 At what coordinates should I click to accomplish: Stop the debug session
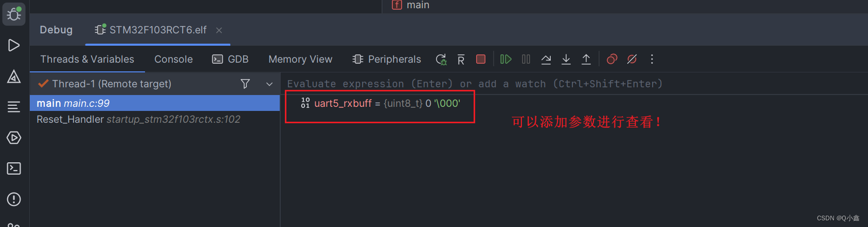[x=481, y=59]
